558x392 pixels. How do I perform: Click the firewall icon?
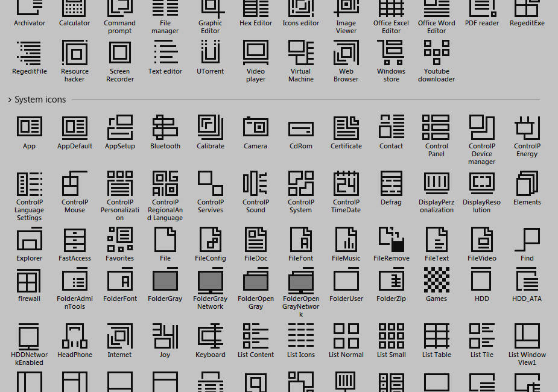(30, 280)
